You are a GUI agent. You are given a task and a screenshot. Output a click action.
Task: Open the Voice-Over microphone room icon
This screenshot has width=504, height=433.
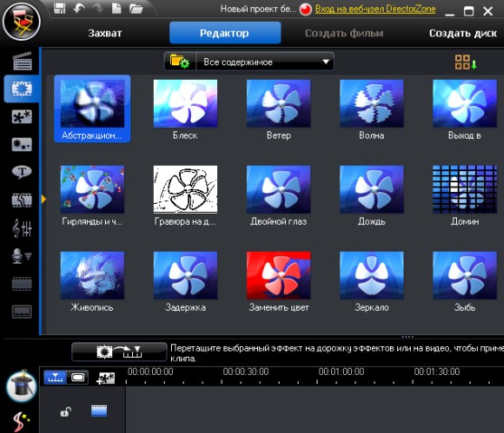22,256
